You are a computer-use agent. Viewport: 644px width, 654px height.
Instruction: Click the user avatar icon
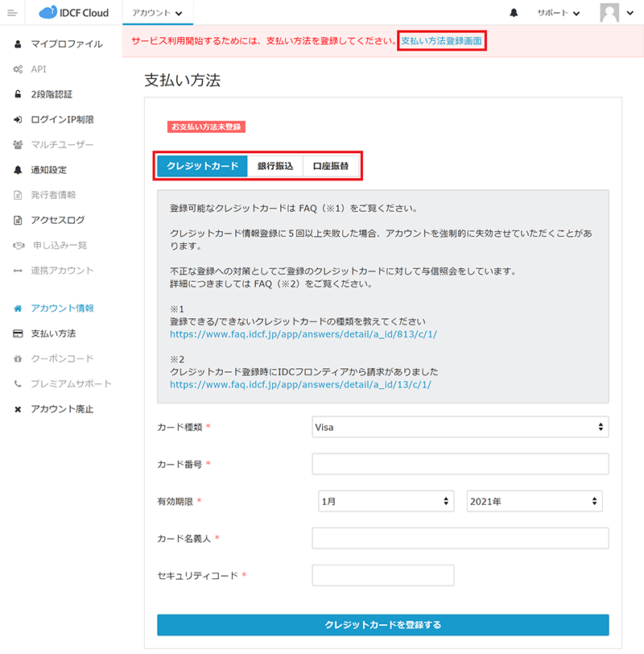pyautogui.click(x=609, y=13)
